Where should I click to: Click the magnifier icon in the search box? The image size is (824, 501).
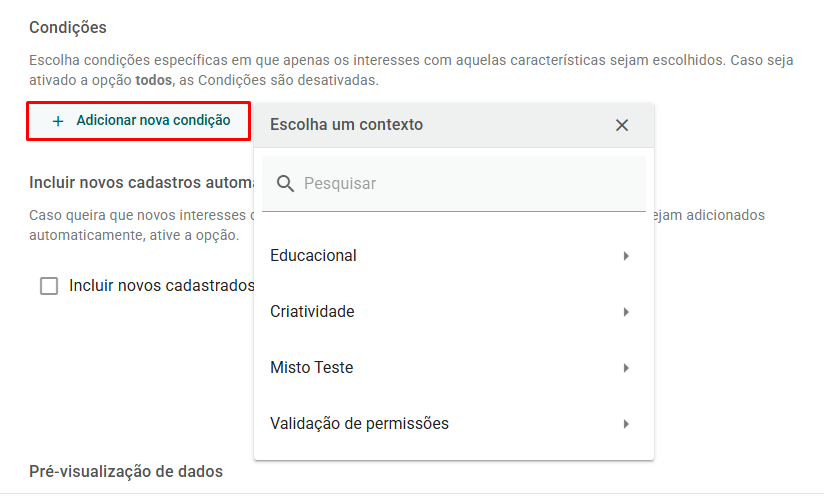(x=285, y=183)
